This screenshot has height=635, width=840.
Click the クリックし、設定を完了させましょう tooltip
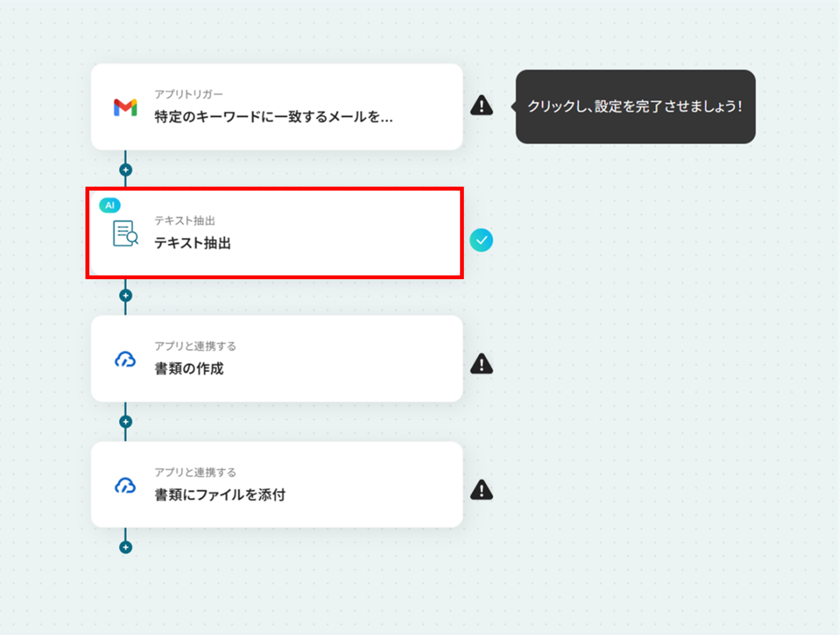[x=635, y=107]
